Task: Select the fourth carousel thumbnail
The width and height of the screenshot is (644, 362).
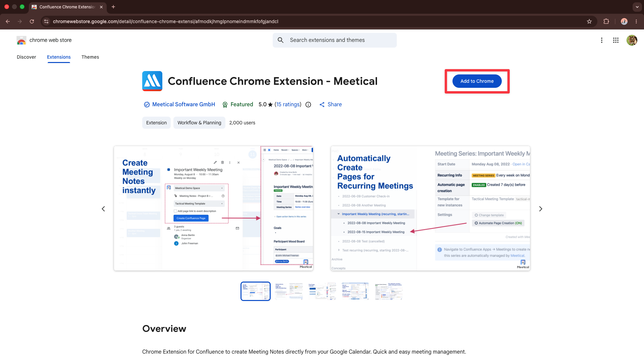Action: (356, 291)
